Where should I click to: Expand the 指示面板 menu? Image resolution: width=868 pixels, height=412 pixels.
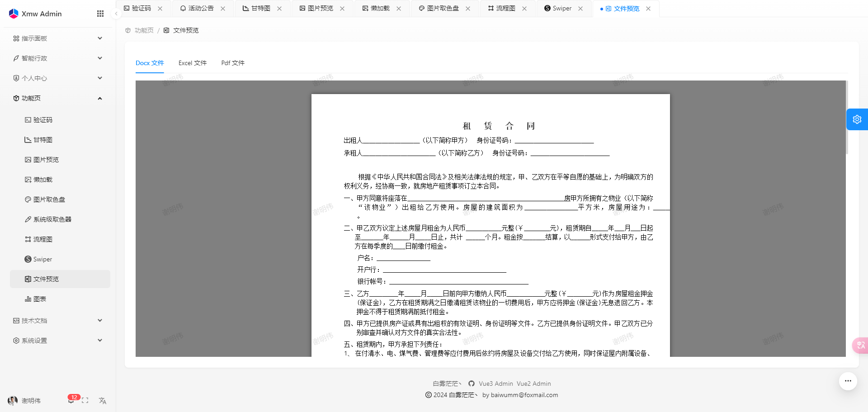point(58,38)
